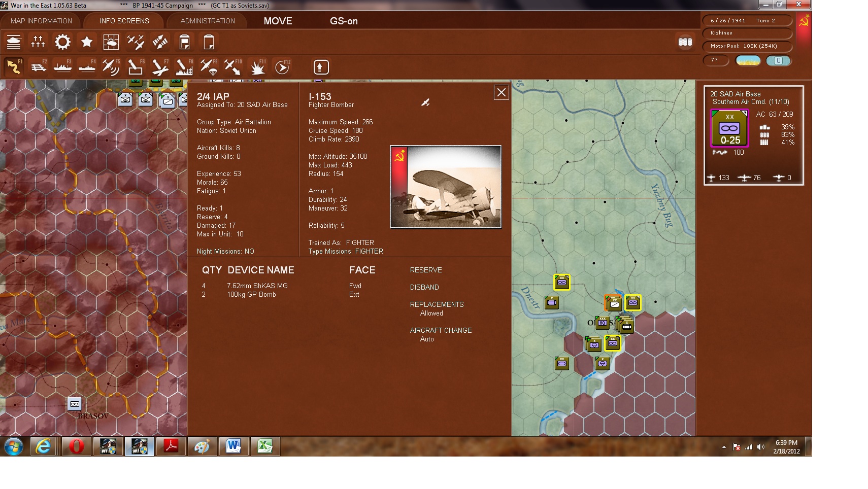Select the F11 explosion mode icon

(257, 67)
